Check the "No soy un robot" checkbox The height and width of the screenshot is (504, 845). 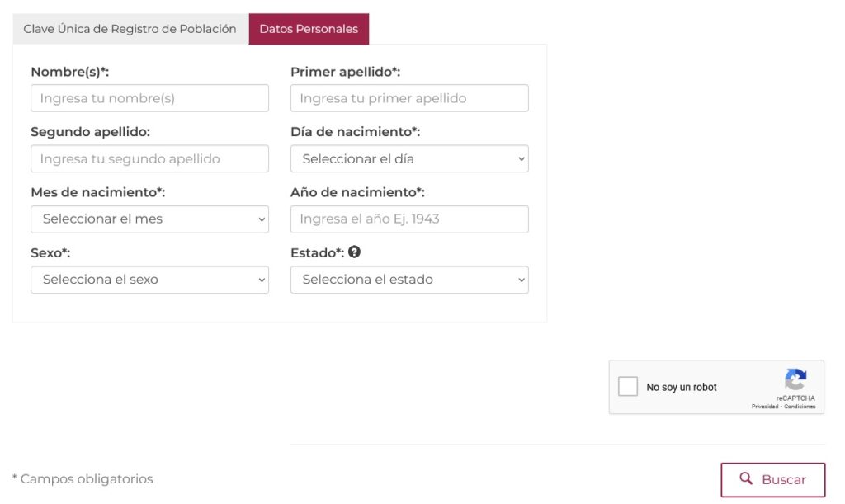(x=628, y=387)
